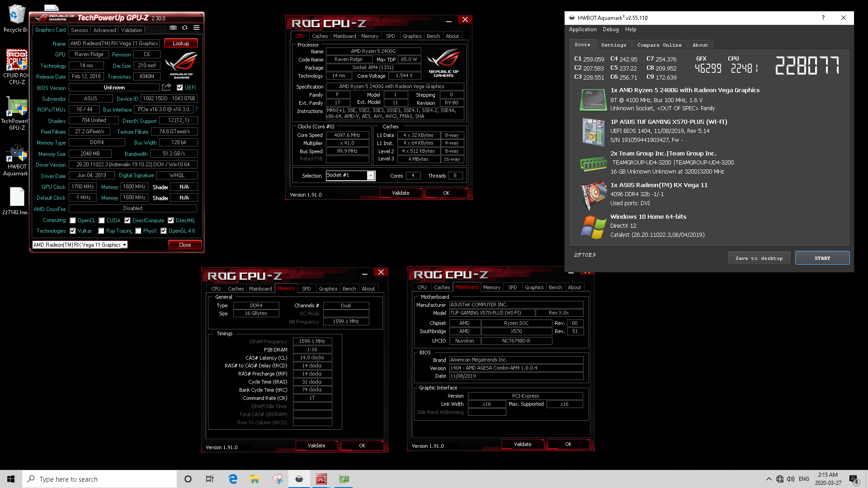Open the SPD tab in CPU-Z Memory window
Screen dimensions: 868x488
pyautogui.click(x=307, y=289)
